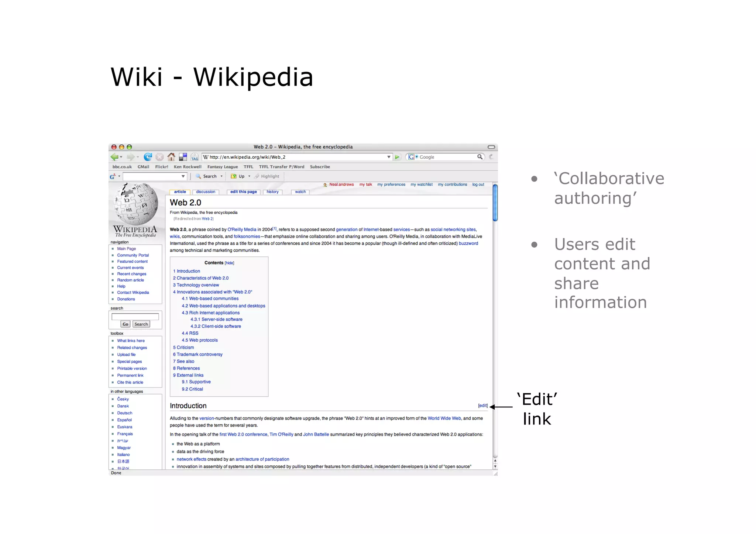Image resolution: width=756 pixels, height=534 pixels.
Task: Open the Deutsch language link
Action: [x=125, y=413]
